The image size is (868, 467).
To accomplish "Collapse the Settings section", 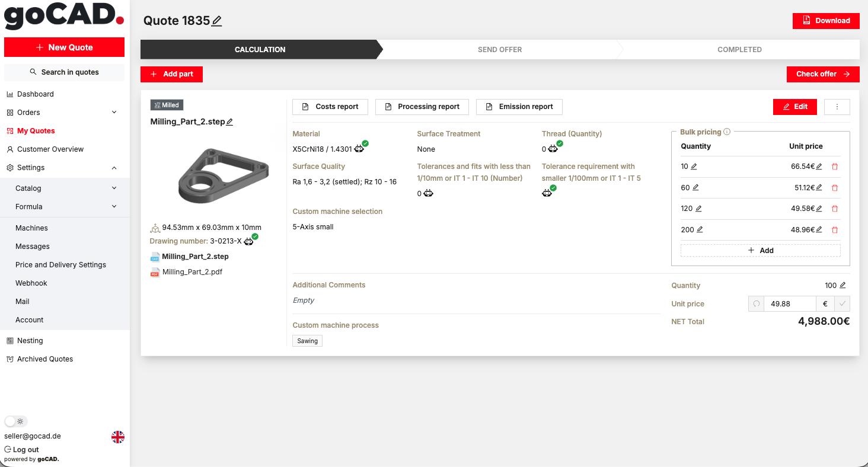I will coord(65,168).
